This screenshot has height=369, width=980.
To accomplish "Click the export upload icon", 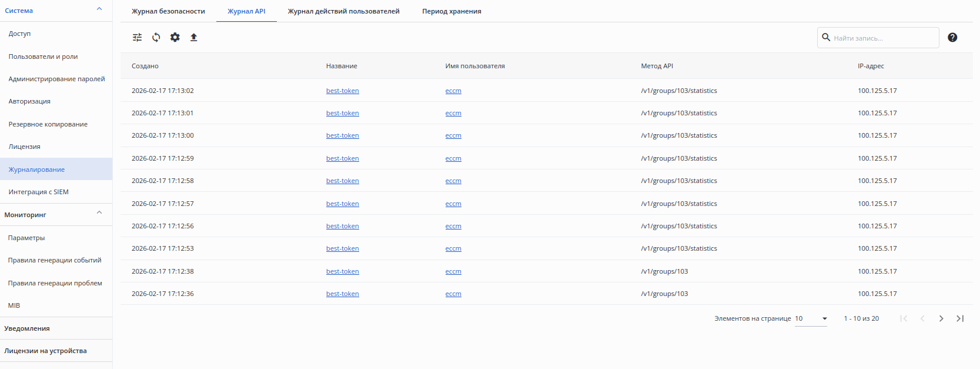I will click(x=194, y=37).
